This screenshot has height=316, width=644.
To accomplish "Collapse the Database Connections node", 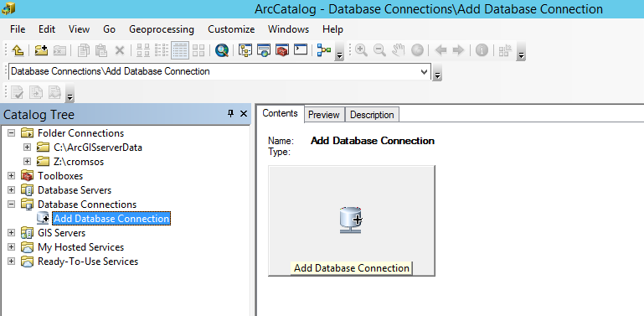I will [x=12, y=205].
